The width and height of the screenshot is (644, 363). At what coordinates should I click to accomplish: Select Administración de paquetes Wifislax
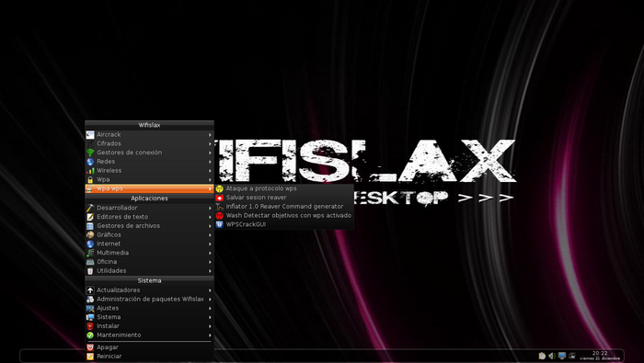point(149,299)
